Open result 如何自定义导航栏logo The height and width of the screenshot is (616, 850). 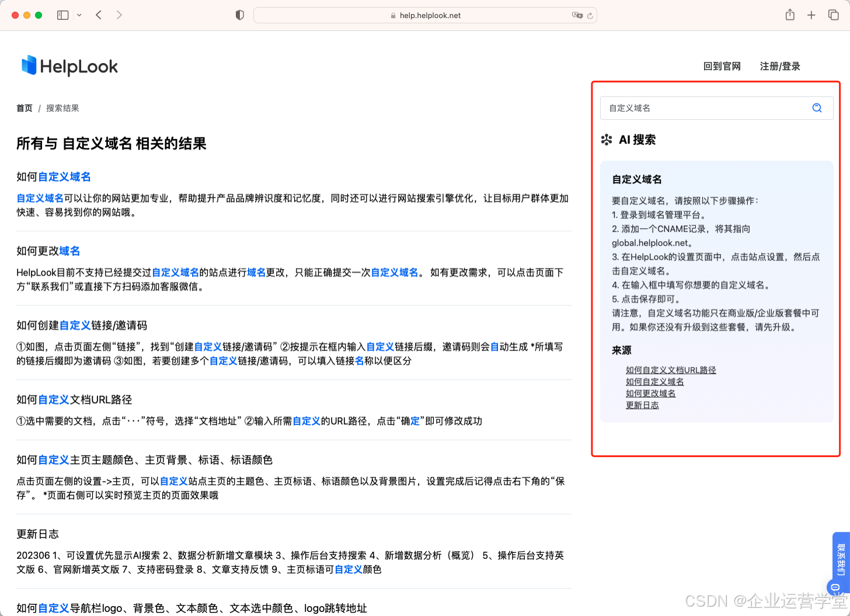(191, 608)
